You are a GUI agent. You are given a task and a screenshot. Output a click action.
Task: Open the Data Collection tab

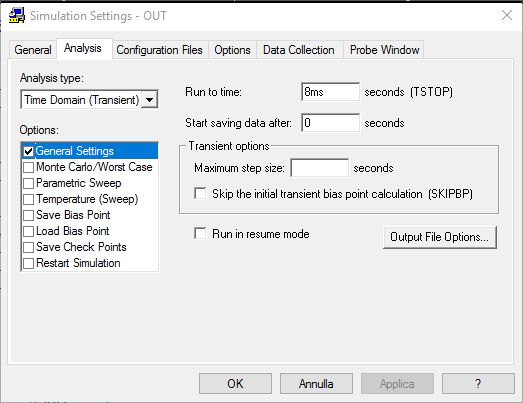coord(299,50)
